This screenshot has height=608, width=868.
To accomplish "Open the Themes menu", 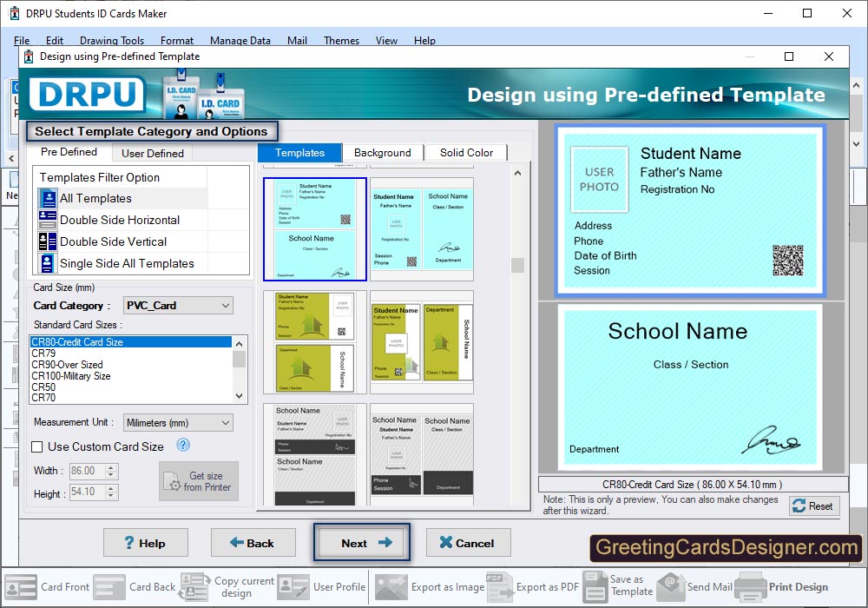I will pyautogui.click(x=341, y=41).
